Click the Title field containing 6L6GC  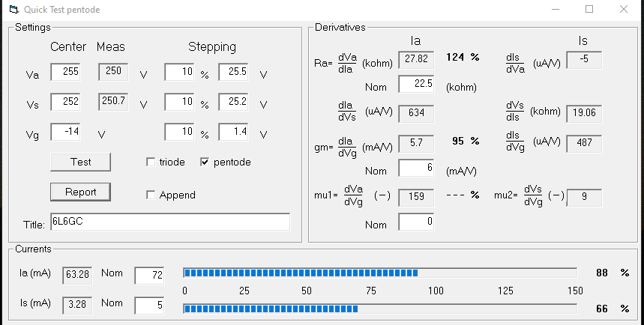tap(169, 222)
